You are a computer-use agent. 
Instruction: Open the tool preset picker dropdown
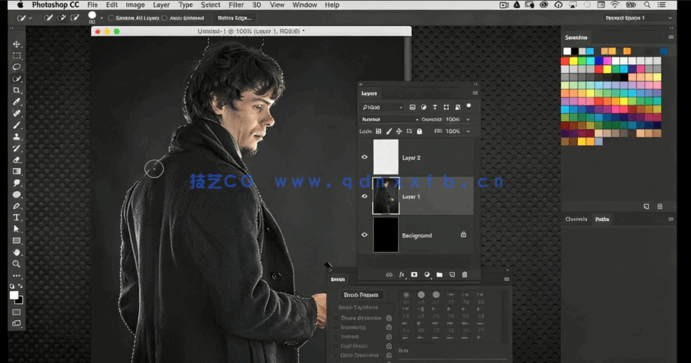coord(30,18)
